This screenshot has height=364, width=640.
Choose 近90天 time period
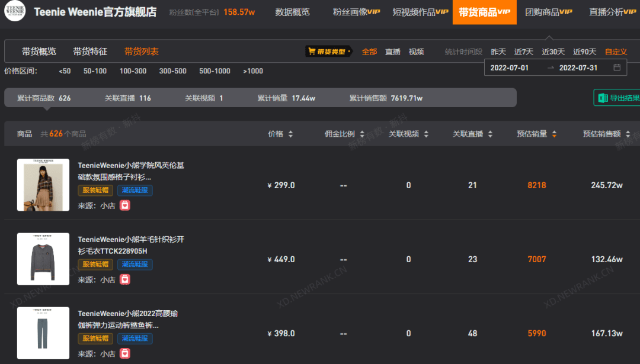pos(584,51)
